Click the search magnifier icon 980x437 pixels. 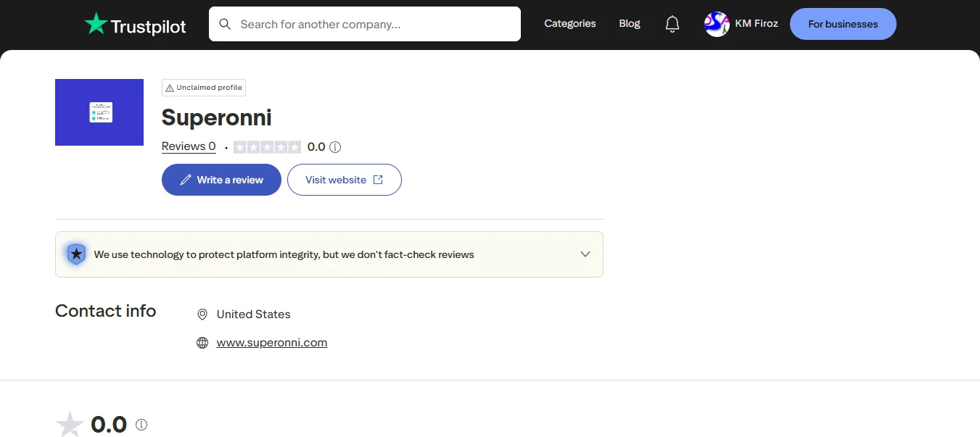225,24
